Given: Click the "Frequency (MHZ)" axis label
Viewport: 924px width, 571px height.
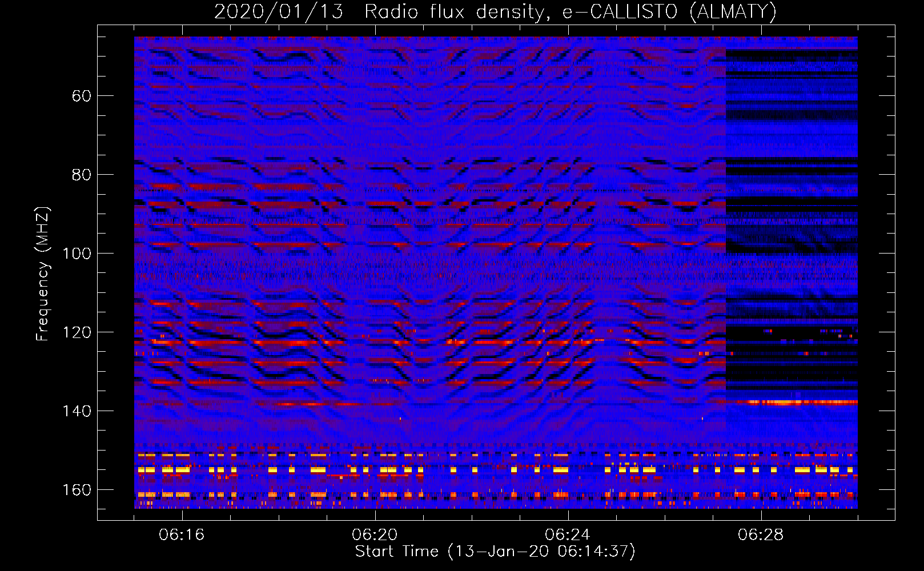Looking at the screenshot, I should (43, 274).
